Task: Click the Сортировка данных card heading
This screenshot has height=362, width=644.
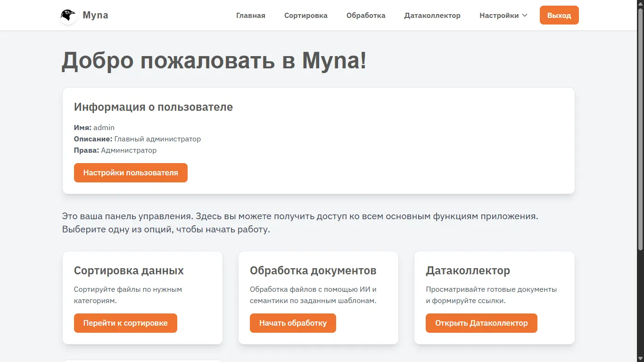Action: click(129, 271)
